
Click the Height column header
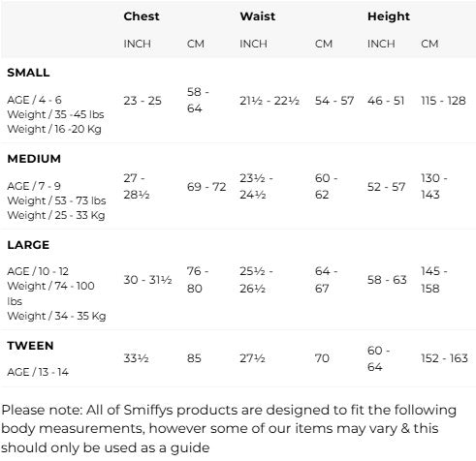click(389, 16)
